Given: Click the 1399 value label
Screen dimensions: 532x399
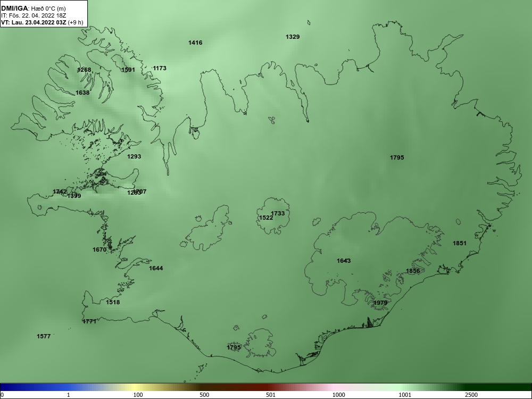Looking at the screenshot, I should coord(74,196).
